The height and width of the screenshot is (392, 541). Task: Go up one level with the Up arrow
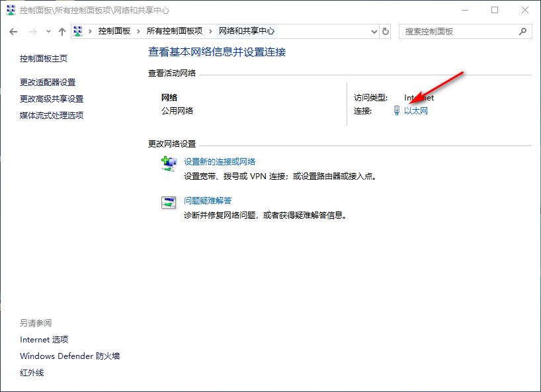62,32
